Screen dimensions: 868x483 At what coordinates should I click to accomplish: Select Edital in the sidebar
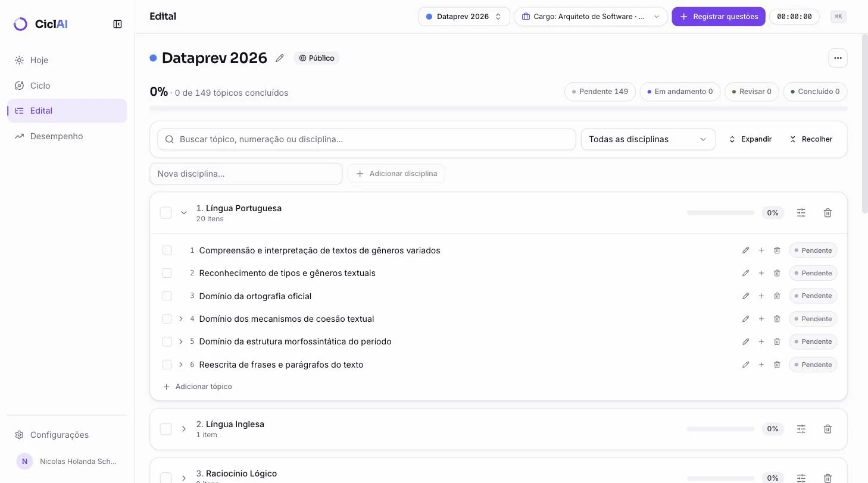(67, 111)
